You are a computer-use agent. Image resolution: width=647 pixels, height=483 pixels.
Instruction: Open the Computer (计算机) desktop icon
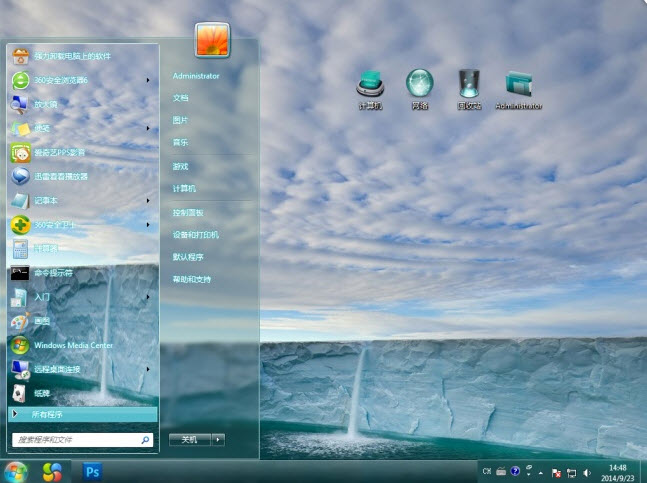click(370, 86)
